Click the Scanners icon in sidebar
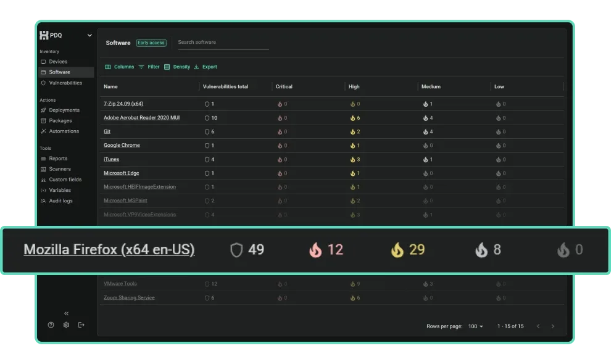Viewport: 611px width, 364px height. (43, 169)
